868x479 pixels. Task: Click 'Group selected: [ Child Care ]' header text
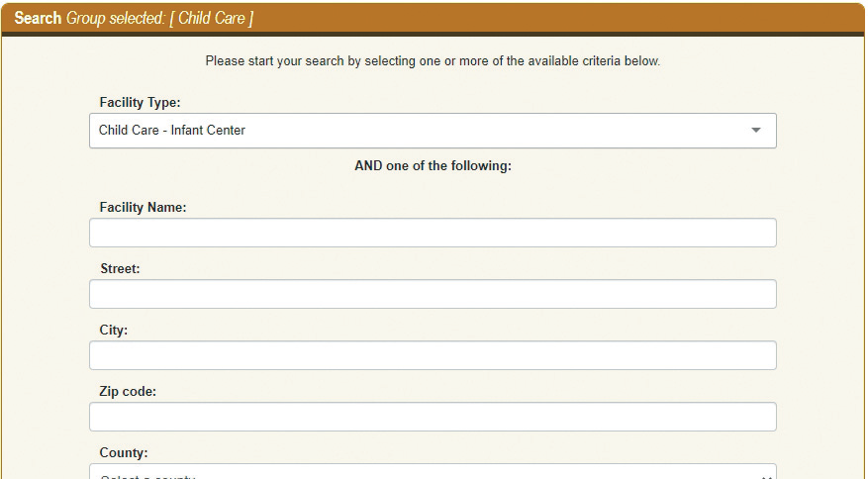coord(159,19)
